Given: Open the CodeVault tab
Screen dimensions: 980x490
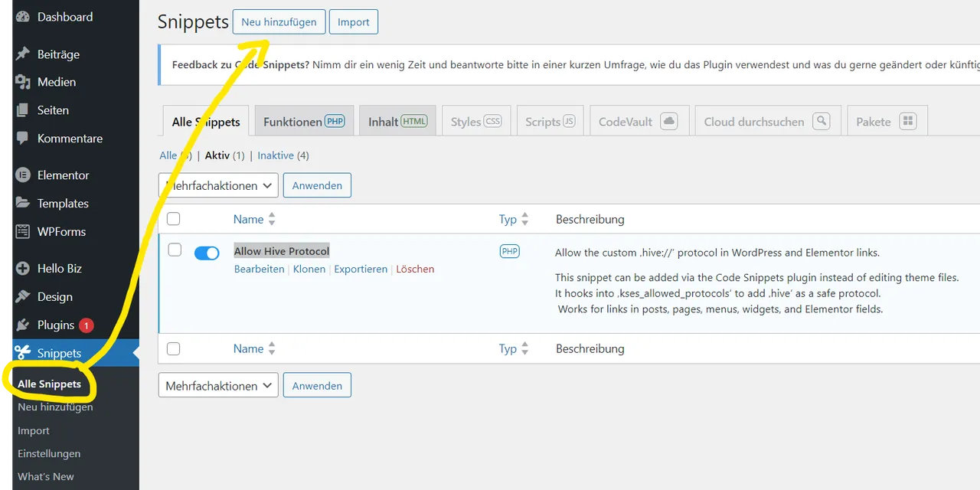Looking at the screenshot, I should (639, 122).
